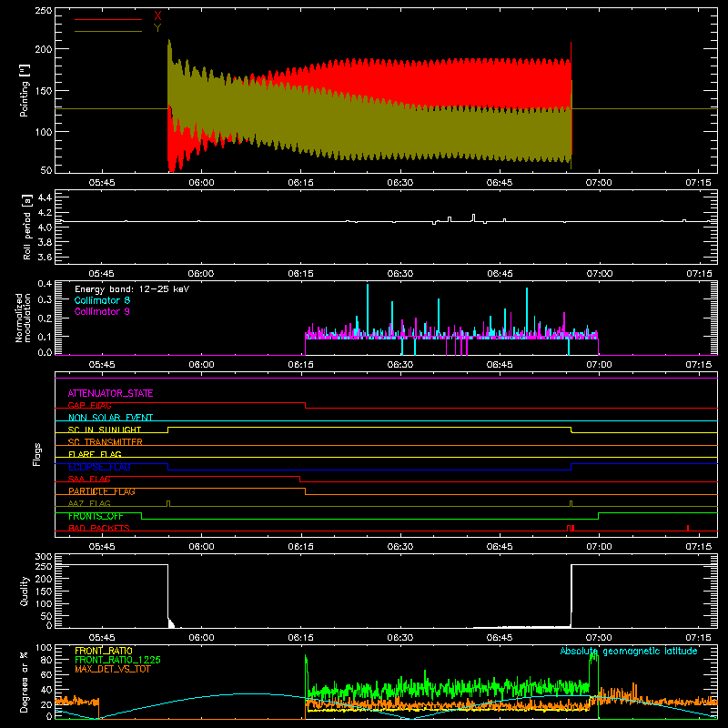Click the first AAZ_FLAG pulse near 05:55
This screenshot has width=728, height=728.
coord(168,503)
